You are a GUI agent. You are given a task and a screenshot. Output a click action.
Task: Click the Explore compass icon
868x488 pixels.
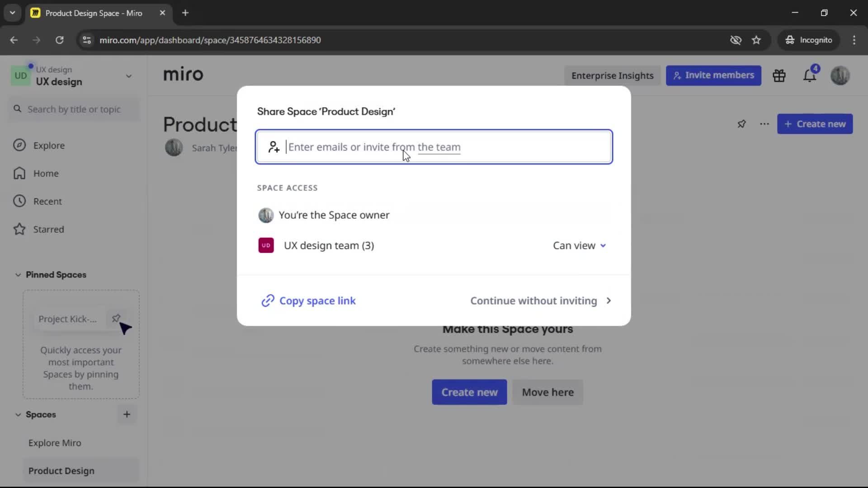[x=19, y=145]
